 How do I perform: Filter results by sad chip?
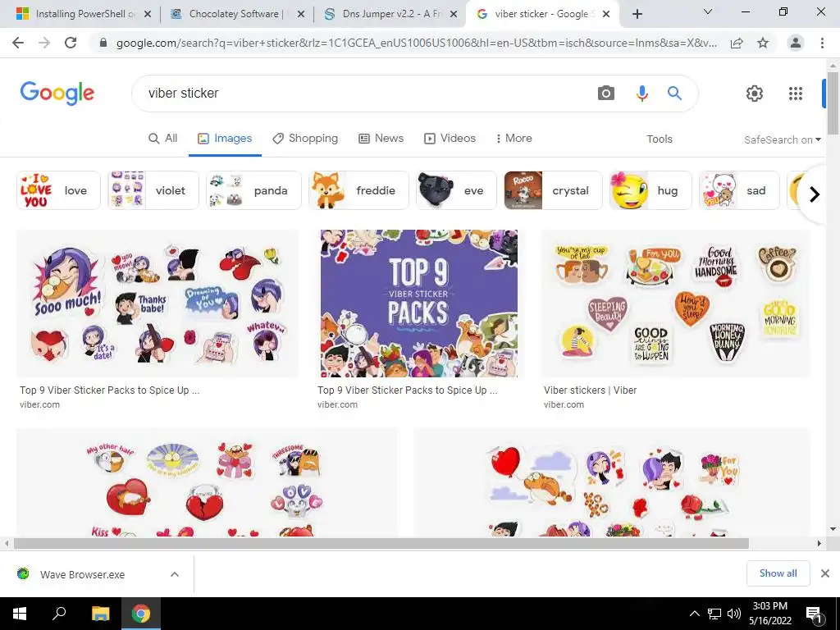[x=739, y=190]
